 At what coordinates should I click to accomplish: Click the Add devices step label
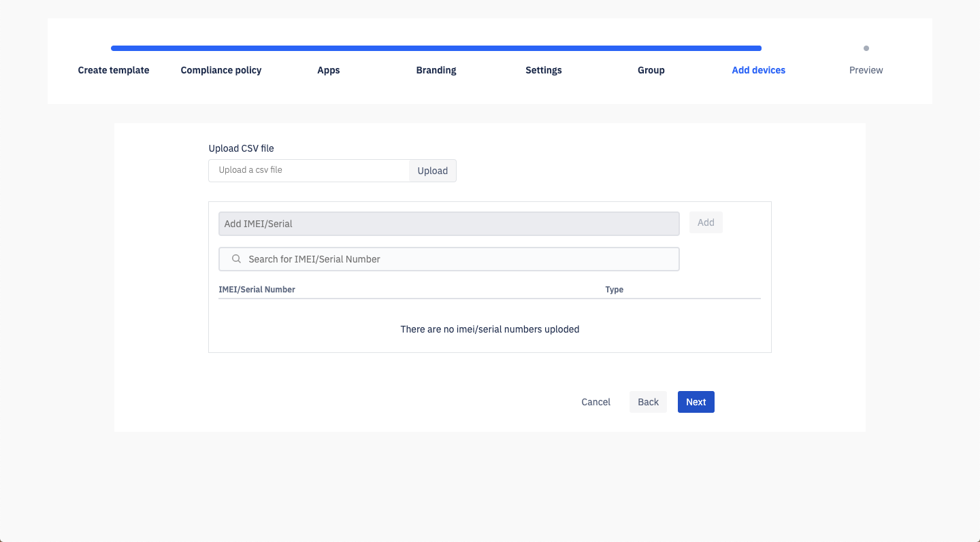[x=758, y=70]
